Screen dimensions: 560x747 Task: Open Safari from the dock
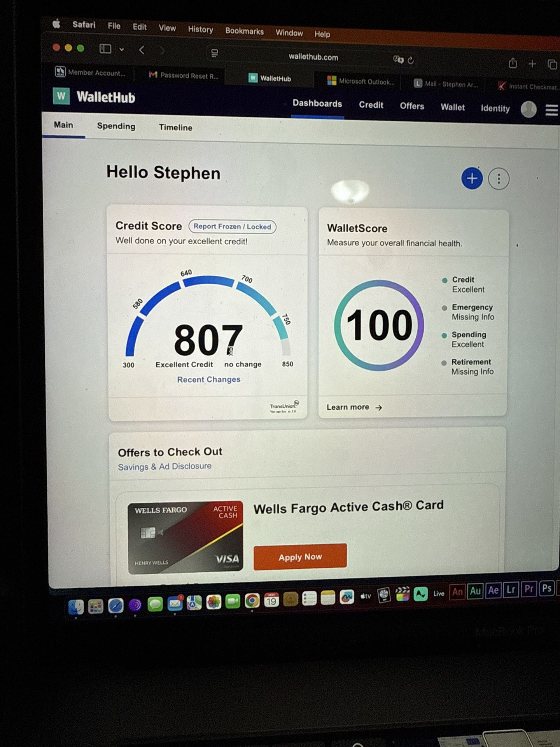coord(115,605)
